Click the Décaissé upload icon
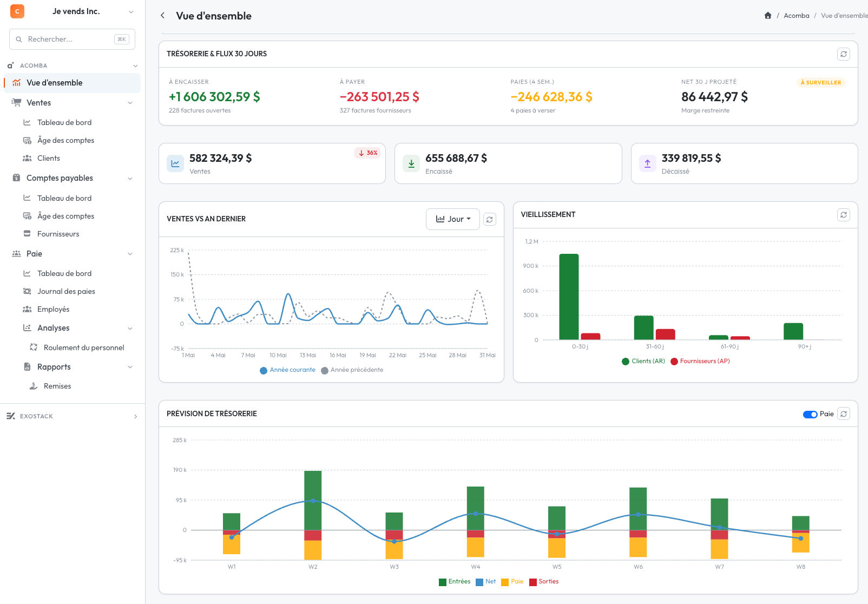868x604 pixels. coord(647,163)
